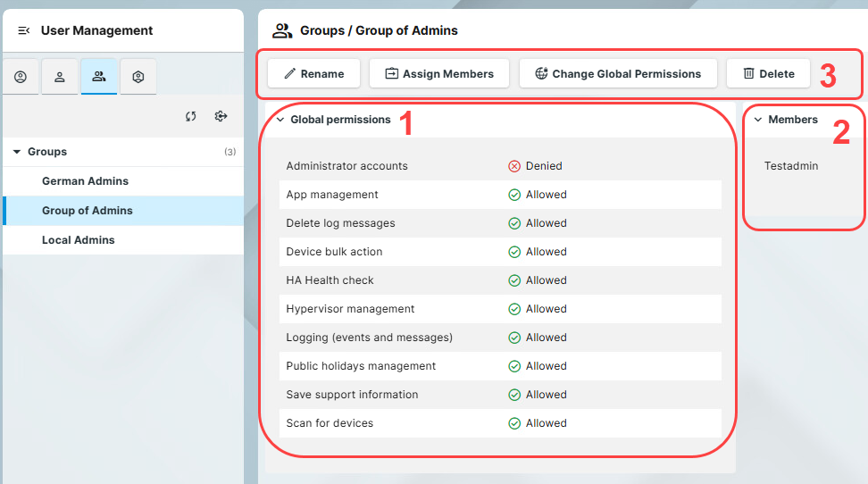Screen dimensions: 868x484
Task: Select German Admins in the groups list
Action: coord(85,181)
